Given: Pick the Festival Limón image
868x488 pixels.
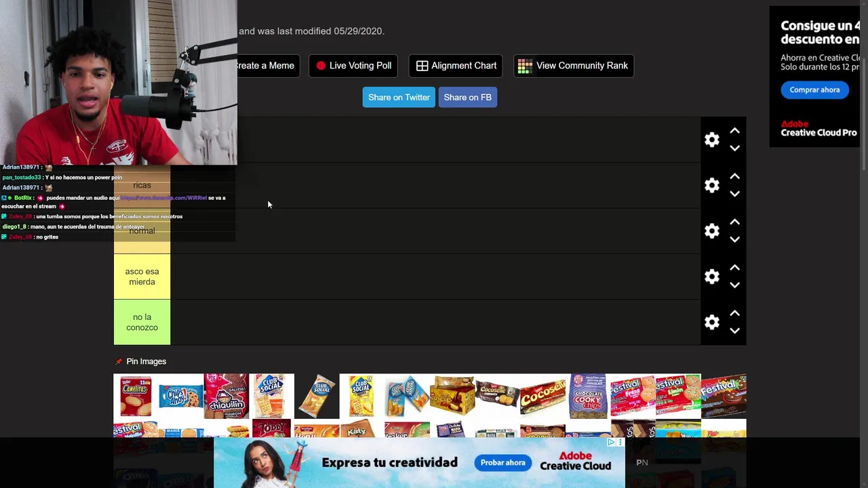Looking at the screenshot, I should 678,396.
